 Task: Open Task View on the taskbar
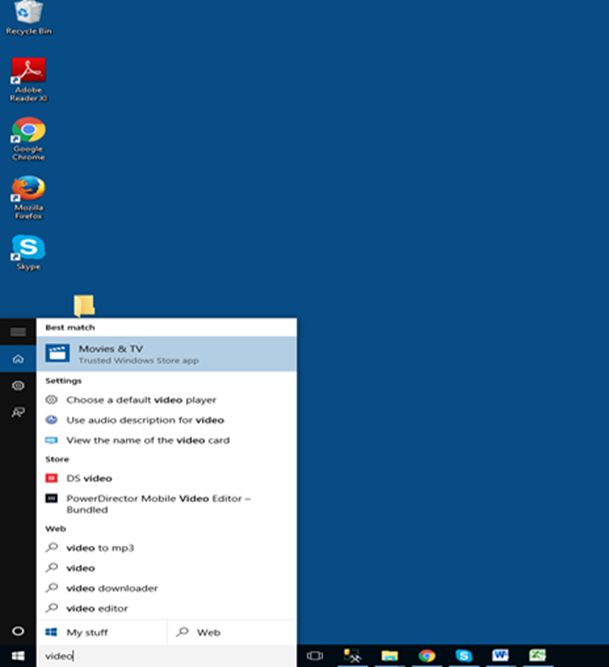tap(315, 656)
